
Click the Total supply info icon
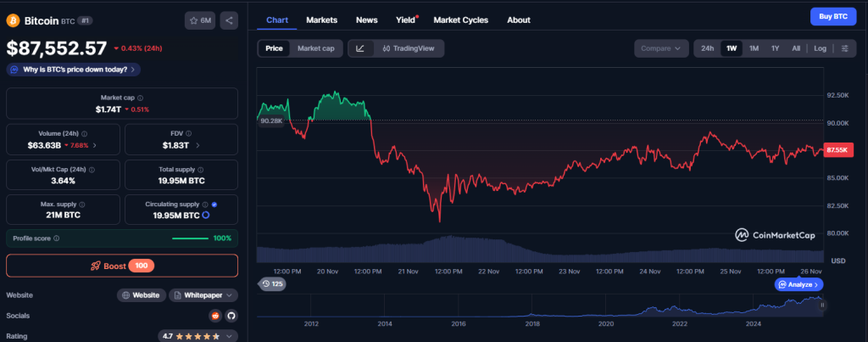pos(200,170)
